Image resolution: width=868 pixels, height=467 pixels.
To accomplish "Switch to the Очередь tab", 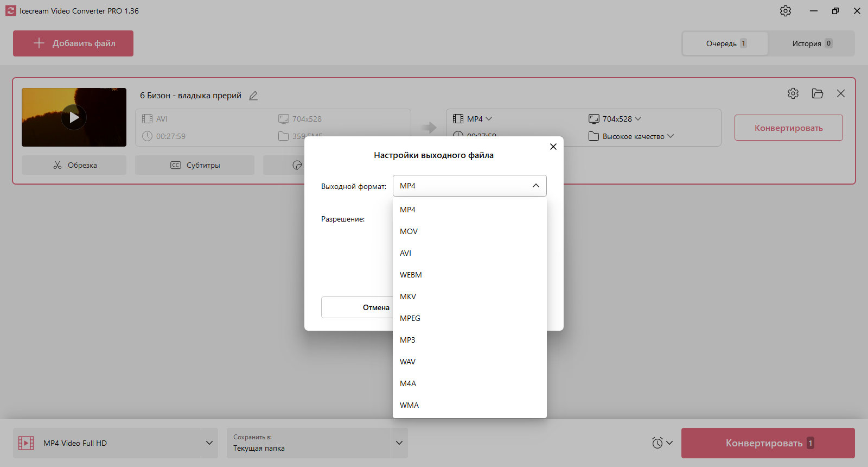I will 726,43.
